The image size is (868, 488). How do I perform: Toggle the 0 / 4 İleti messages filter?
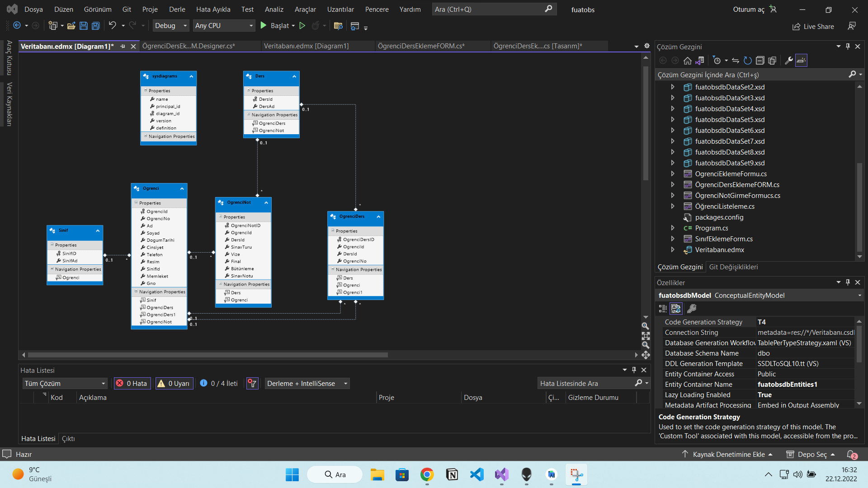tap(219, 384)
